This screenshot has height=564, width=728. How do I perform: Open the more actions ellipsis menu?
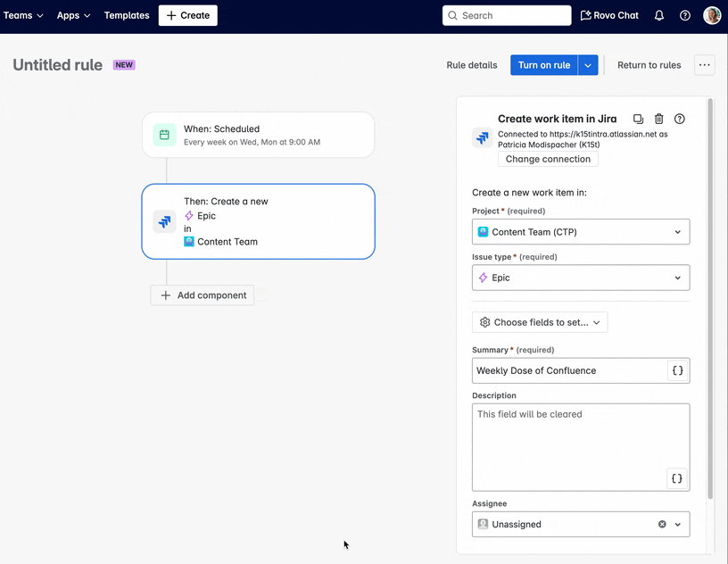704,65
